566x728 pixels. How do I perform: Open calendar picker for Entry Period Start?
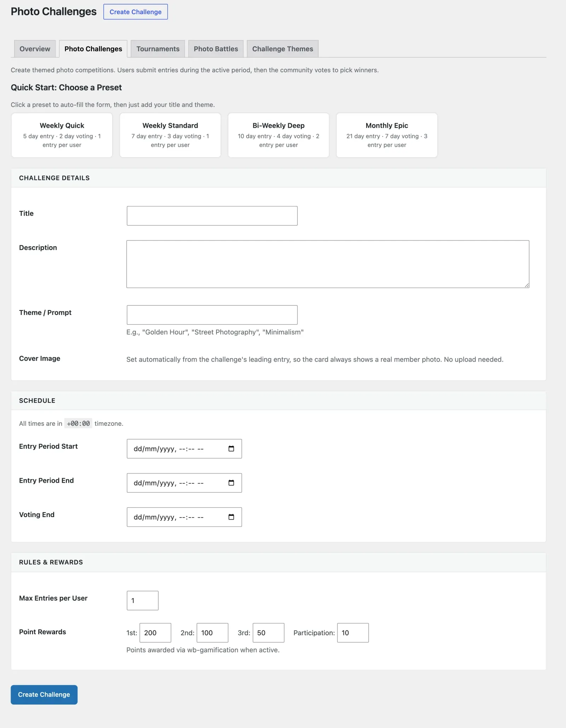231,449
